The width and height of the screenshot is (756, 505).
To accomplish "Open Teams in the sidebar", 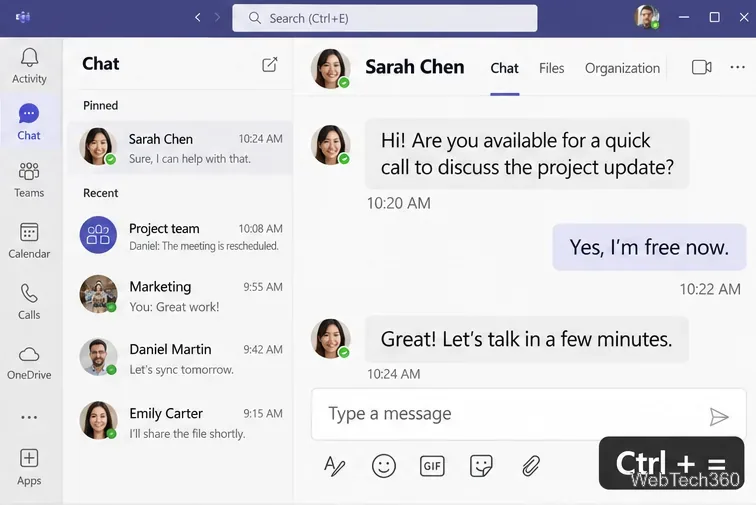I will click(x=29, y=180).
